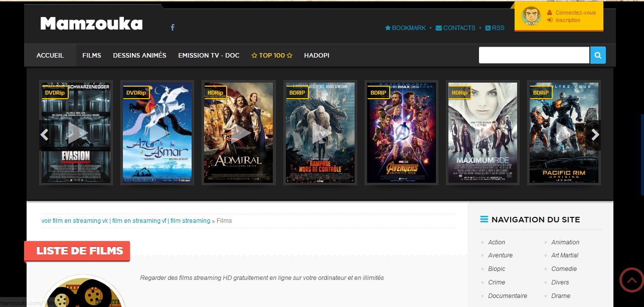
Task: Open the Hadopi menu item
Action: [x=316, y=55]
